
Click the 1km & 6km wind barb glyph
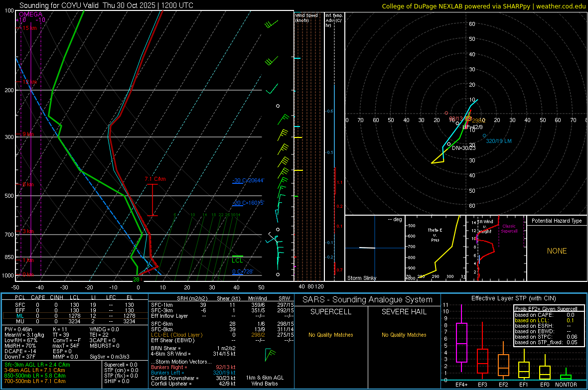pyautogui.click(x=270, y=355)
